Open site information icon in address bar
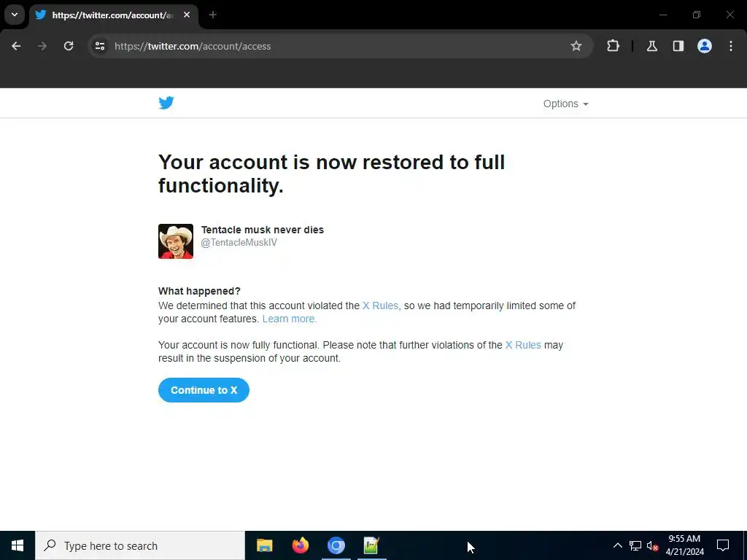The width and height of the screenshot is (747, 560). pos(100,46)
